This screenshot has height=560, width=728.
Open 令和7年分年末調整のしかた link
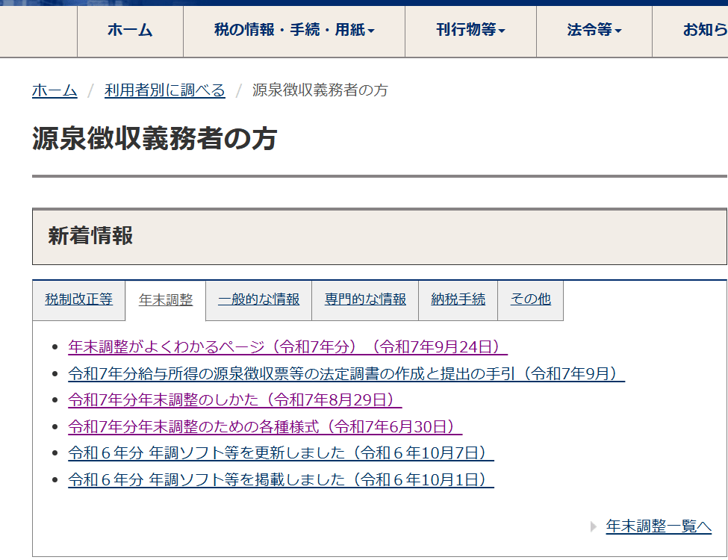tap(234, 400)
